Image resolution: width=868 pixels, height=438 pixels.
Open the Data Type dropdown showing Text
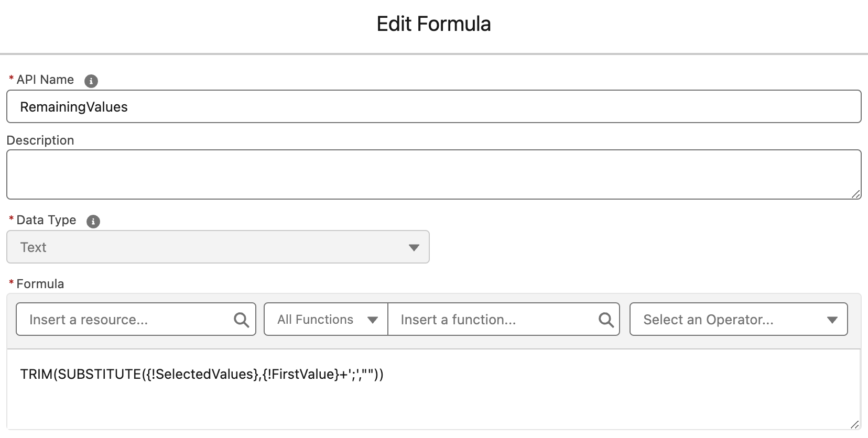[x=218, y=247]
